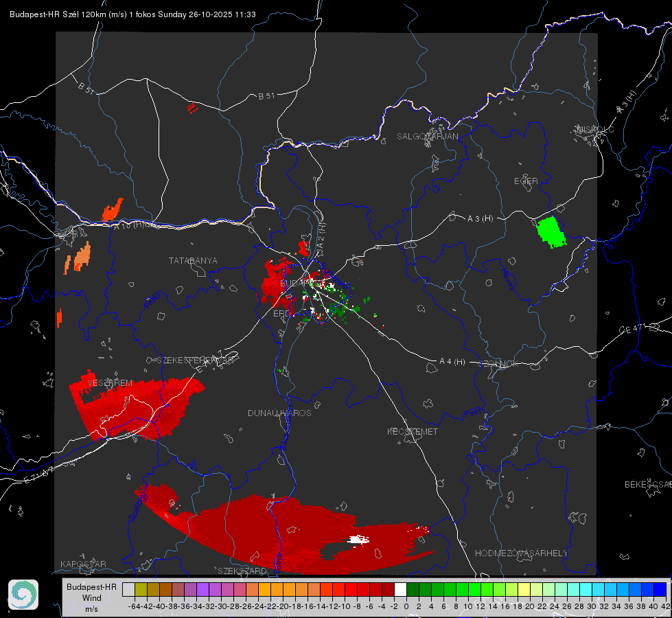The width and height of the screenshot is (672, 618).
Task: Select the white legend swatch between -2 and 0
Action: coord(400,590)
